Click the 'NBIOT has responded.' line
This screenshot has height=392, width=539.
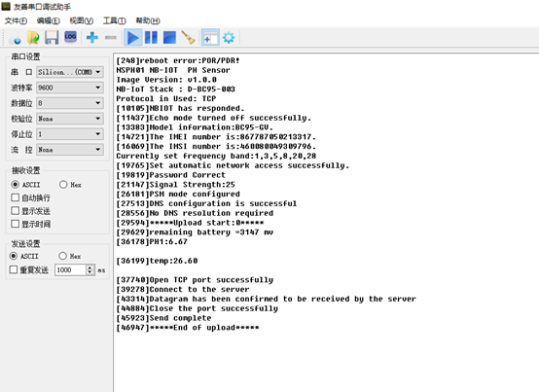tap(180, 108)
